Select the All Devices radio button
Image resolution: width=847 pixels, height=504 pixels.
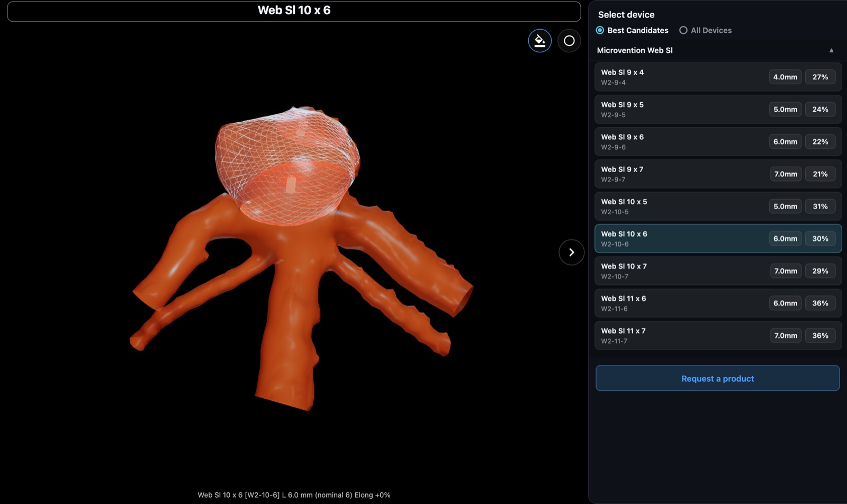pyautogui.click(x=683, y=30)
